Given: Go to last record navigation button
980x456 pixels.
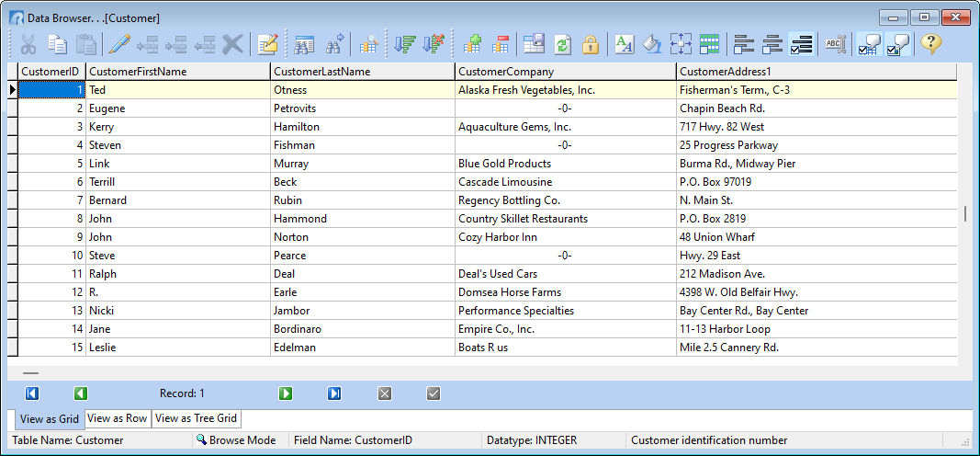Looking at the screenshot, I should 334,393.
